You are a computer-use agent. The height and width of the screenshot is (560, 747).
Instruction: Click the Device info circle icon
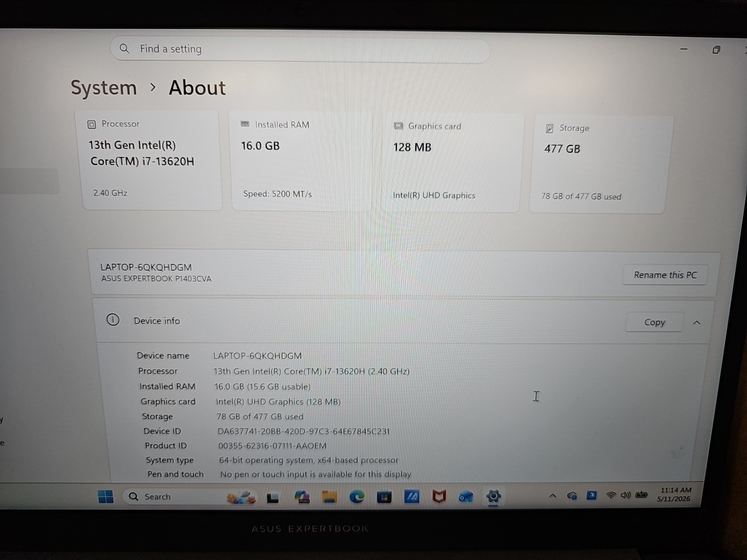coord(113,320)
